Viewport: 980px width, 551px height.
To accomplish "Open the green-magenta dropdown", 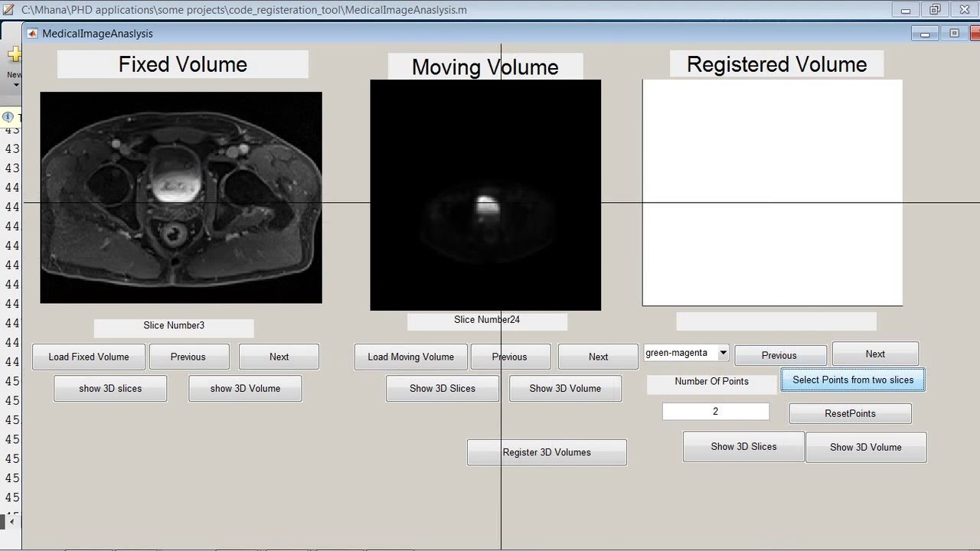I will click(686, 353).
